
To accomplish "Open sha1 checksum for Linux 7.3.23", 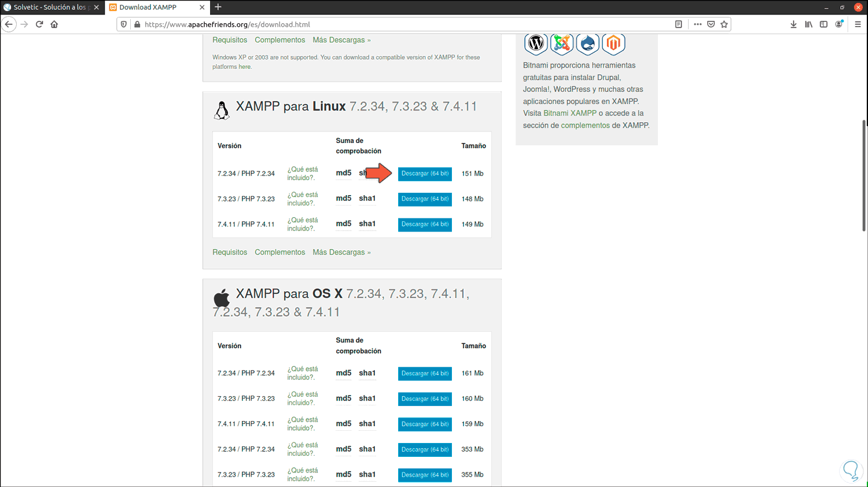I will click(367, 199).
